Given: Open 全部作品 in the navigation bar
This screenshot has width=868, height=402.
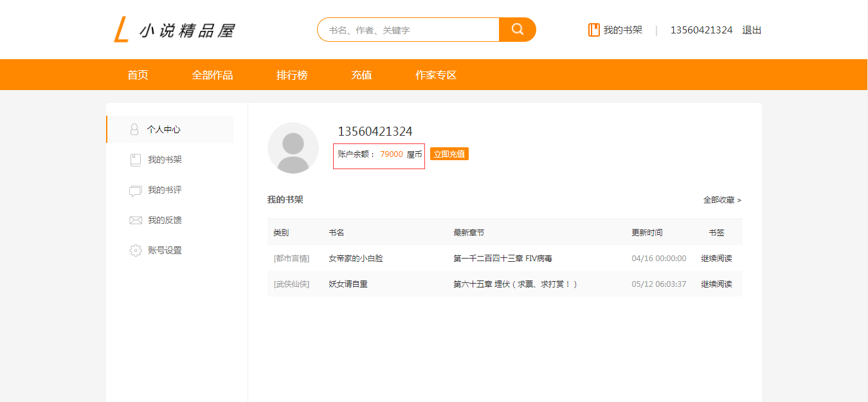Looking at the screenshot, I should click(x=212, y=75).
